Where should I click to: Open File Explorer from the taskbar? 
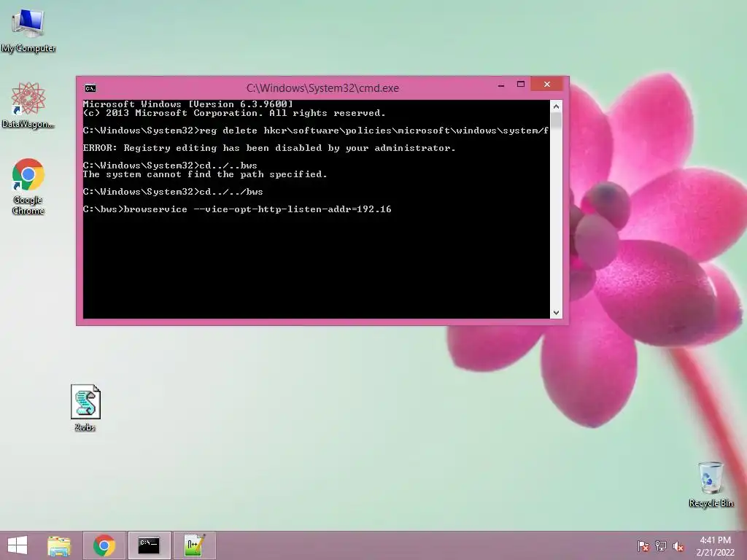(59, 545)
